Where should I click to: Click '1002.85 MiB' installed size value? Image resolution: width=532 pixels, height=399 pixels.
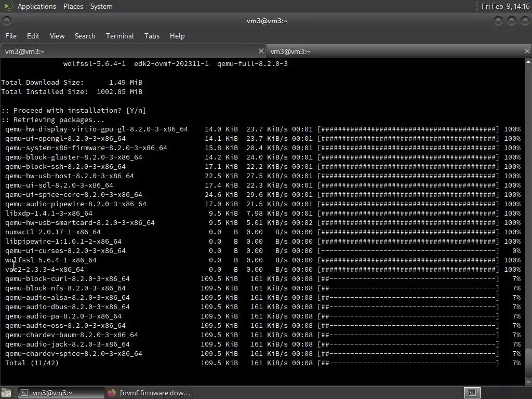(119, 91)
